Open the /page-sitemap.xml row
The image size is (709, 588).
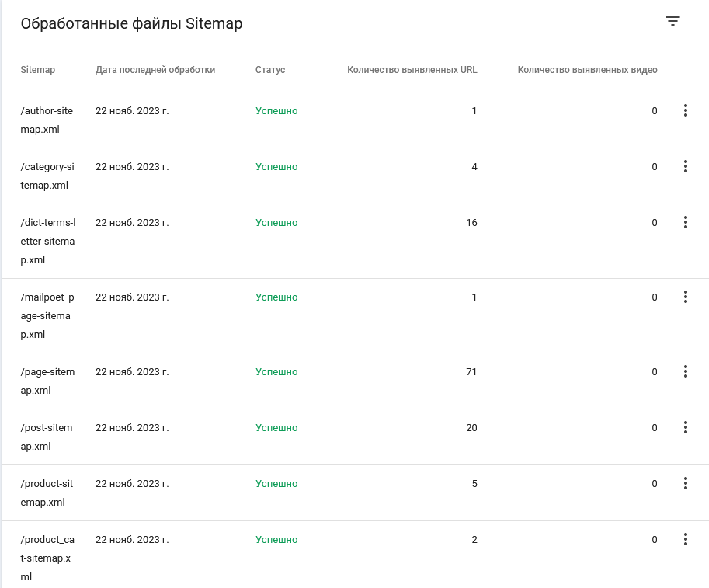[x=356, y=381]
